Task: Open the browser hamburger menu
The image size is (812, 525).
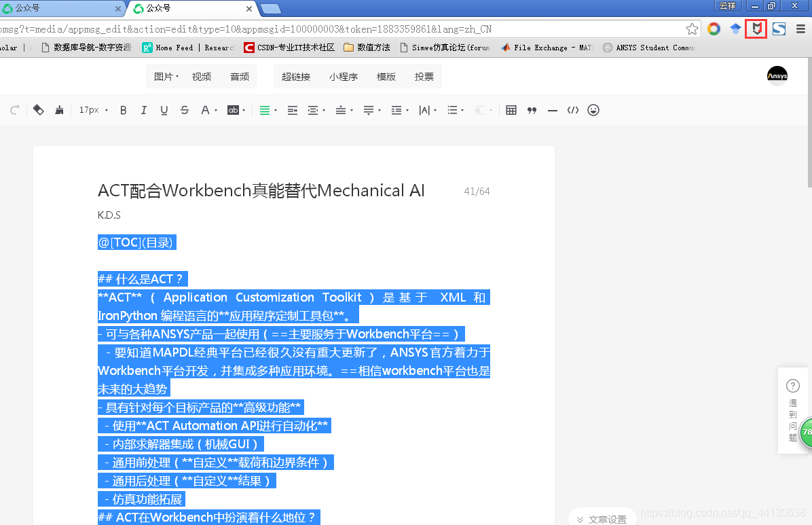Action: click(800, 29)
